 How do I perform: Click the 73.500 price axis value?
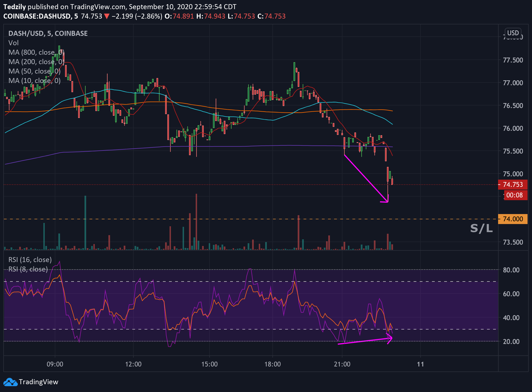coord(513,242)
